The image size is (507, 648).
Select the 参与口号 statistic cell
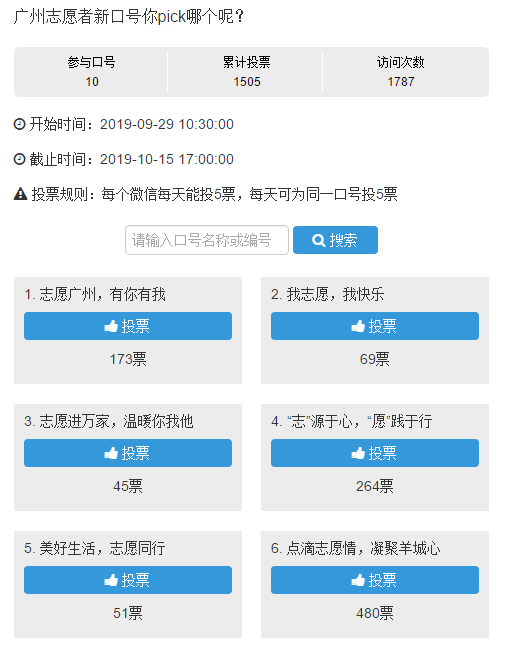(91, 72)
